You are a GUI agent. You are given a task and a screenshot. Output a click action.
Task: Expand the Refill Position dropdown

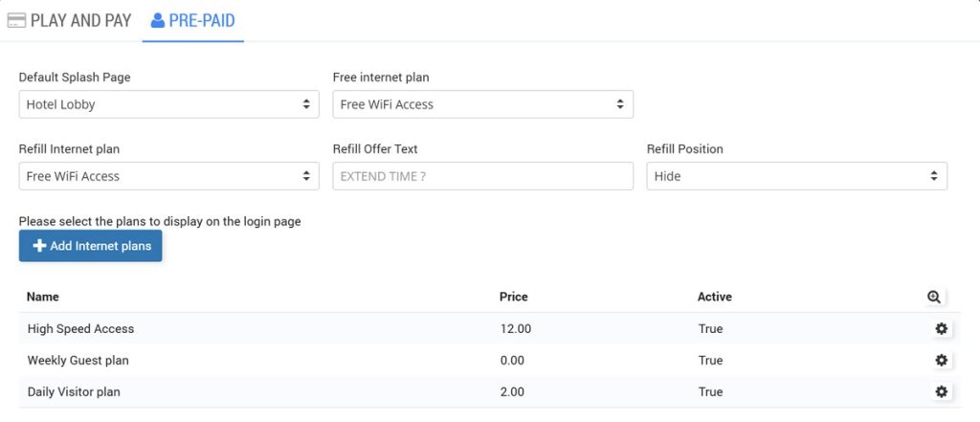click(x=796, y=176)
